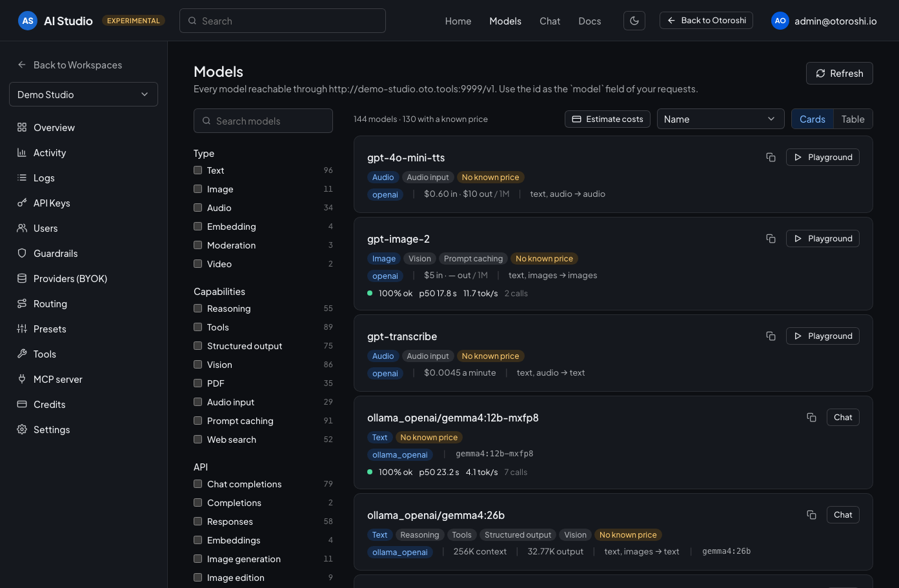Open the Name sort dropdown
This screenshot has width=899, height=588.
pyautogui.click(x=720, y=119)
